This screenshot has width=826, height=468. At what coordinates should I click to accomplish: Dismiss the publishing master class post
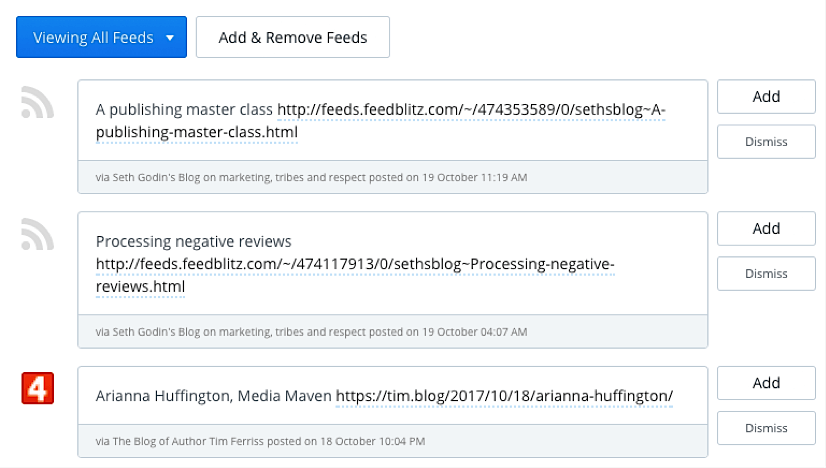click(x=766, y=142)
